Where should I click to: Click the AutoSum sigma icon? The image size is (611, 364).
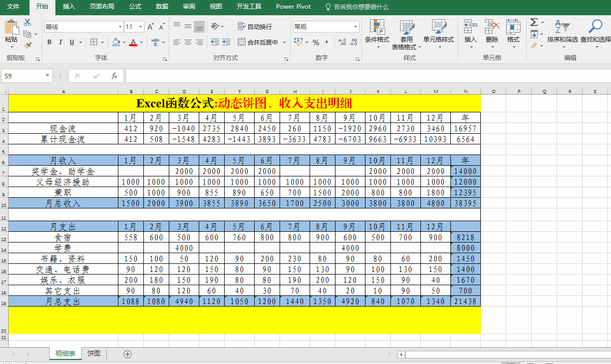(x=534, y=22)
